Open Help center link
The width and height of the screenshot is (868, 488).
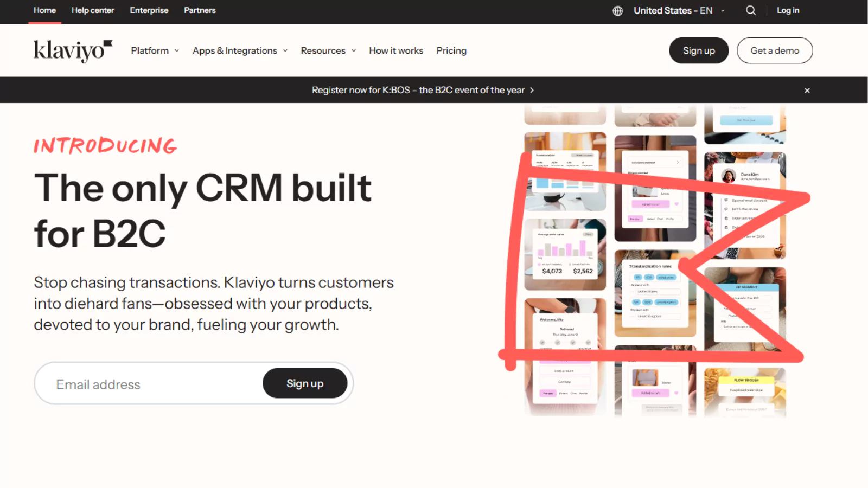tap(93, 10)
